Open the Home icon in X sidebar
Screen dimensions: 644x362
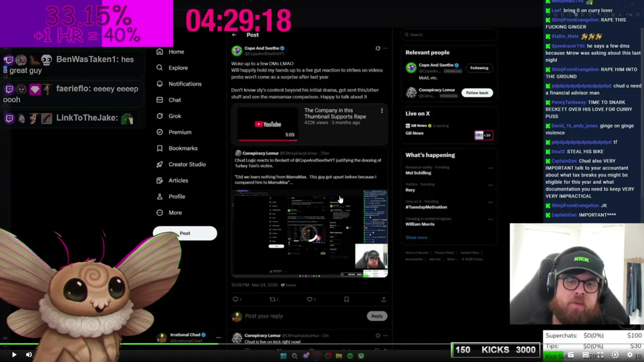pos(159,52)
